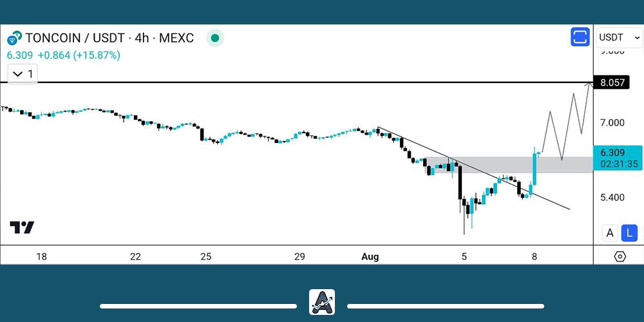Image resolution: width=644 pixels, height=322 pixels.
Task: Click the 7.000 level on price axis
Action: [612, 122]
